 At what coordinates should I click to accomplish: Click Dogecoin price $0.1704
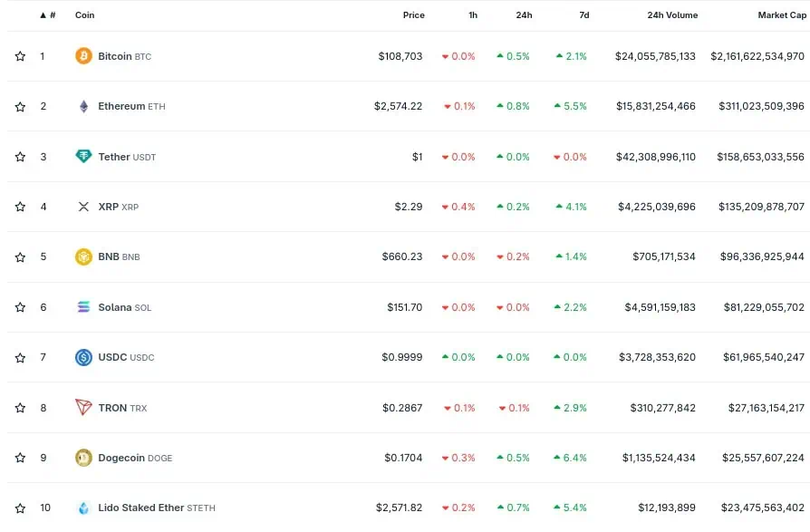click(403, 458)
